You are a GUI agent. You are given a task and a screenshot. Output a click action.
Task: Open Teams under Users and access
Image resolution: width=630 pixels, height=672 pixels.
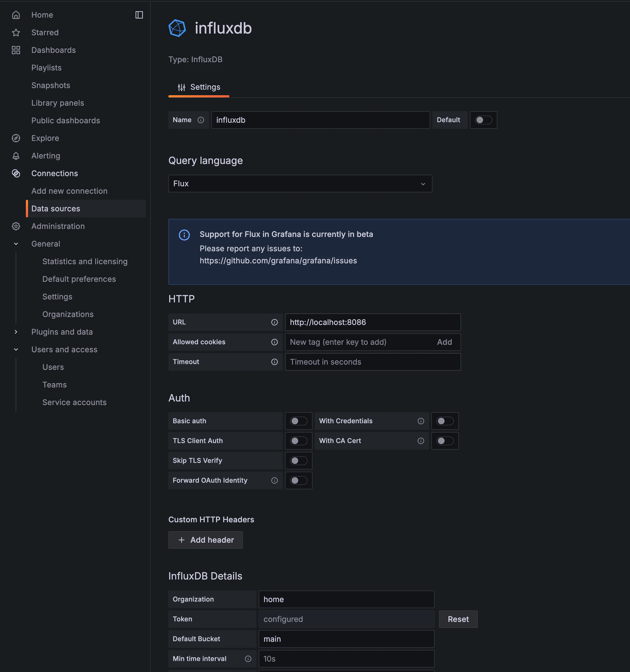(x=54, y=385)
